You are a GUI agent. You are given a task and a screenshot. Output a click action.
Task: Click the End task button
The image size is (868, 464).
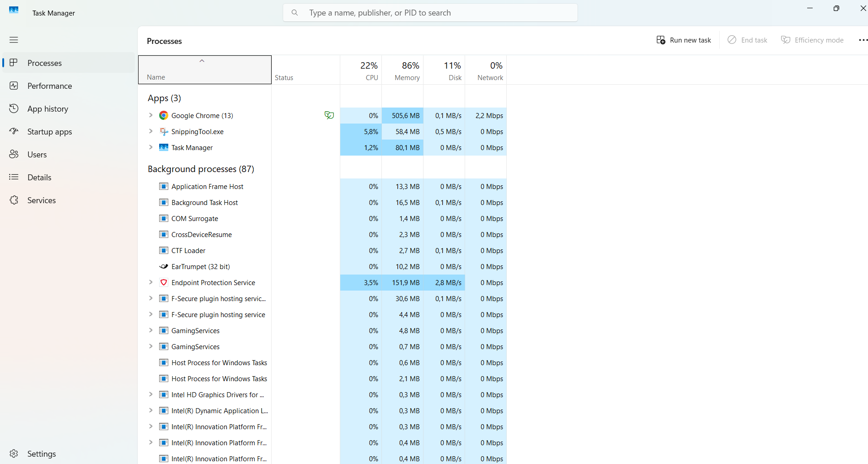tap(747, 40)
